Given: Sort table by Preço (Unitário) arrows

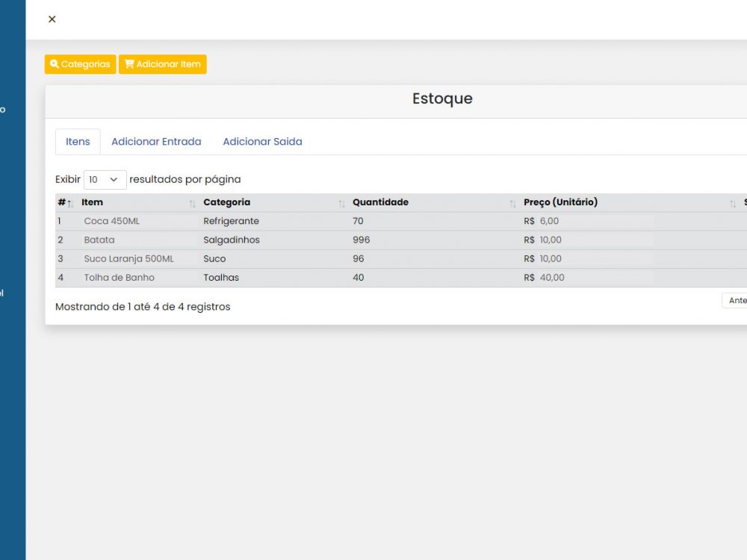Looking at the screenshot, I should click(732, 203).
